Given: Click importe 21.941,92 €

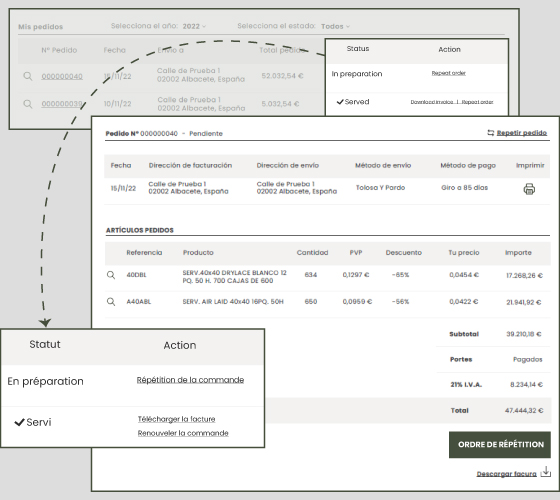Looking at the screenshot, I should click(x=524, y=302).
